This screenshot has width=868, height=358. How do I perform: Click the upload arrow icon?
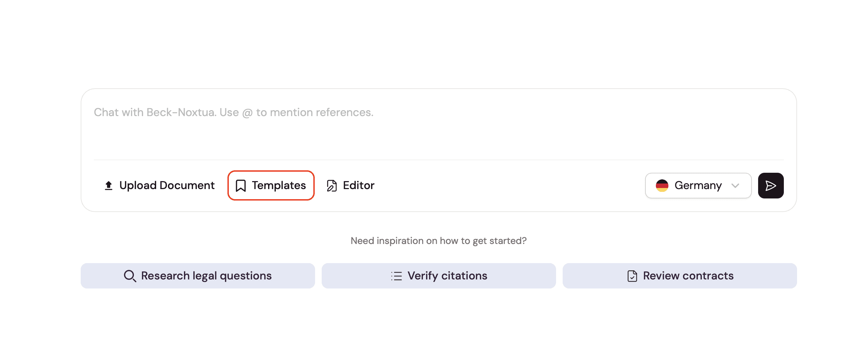point(108,186)
